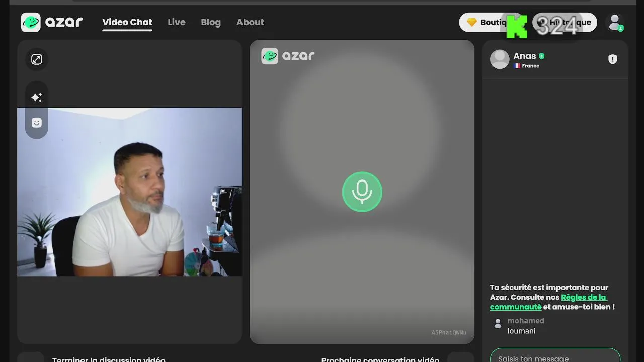Click the diamond icon in Boutique button
The image size is (644, 362).
(472, 22)
